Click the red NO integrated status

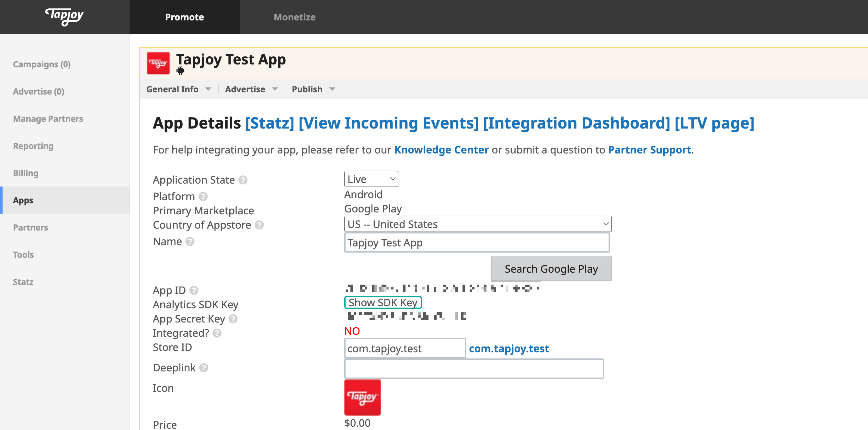(352, 332)
